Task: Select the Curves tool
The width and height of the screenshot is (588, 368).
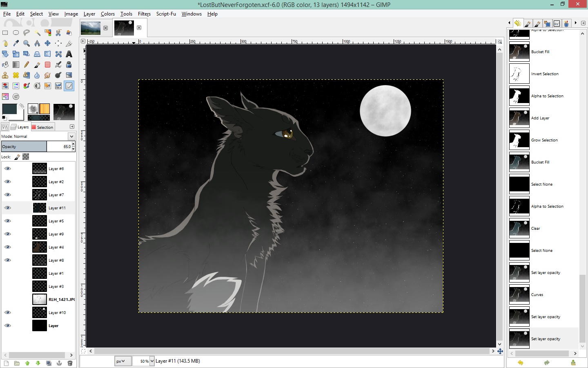Action: [x=69, y=85]
